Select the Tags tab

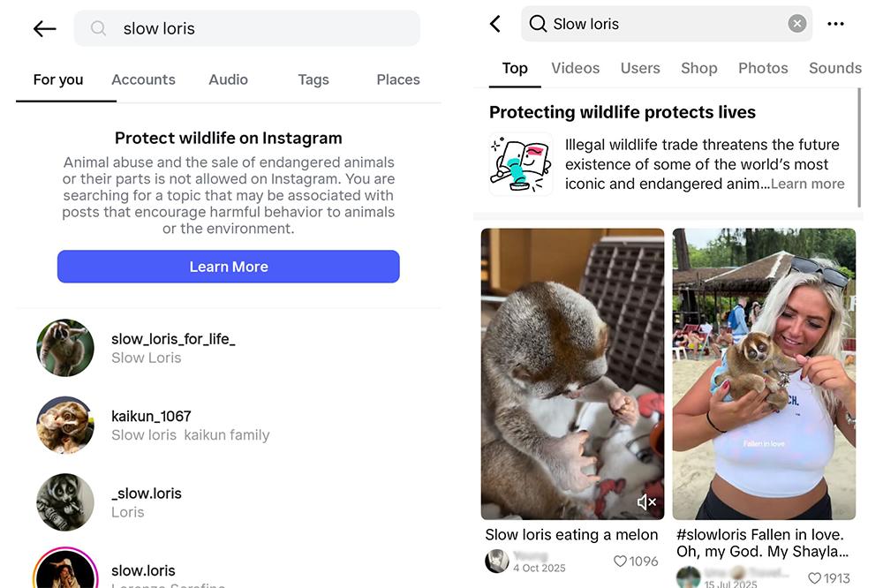click(313, 79)
